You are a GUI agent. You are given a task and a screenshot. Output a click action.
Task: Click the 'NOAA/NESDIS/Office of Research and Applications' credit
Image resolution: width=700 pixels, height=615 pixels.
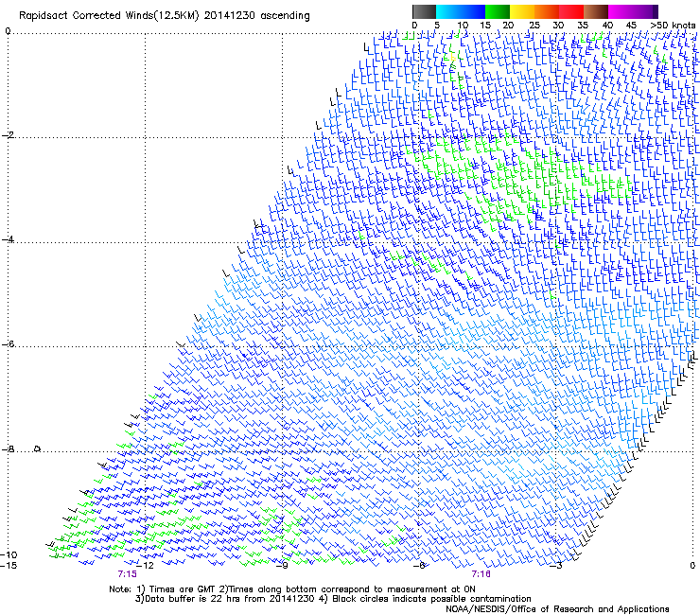tap(557, 609)
